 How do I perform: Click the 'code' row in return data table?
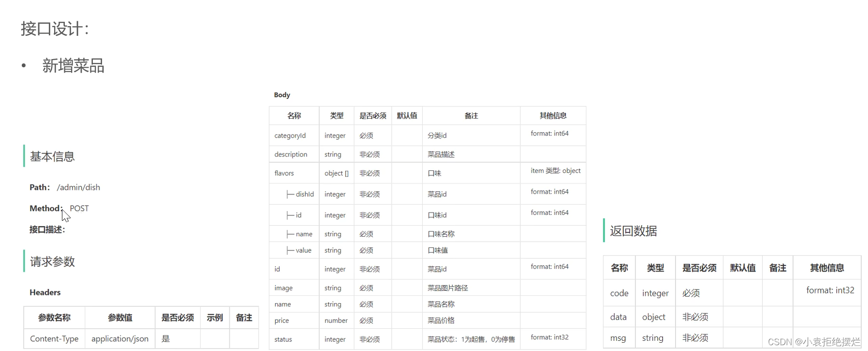tap(732, 293)
